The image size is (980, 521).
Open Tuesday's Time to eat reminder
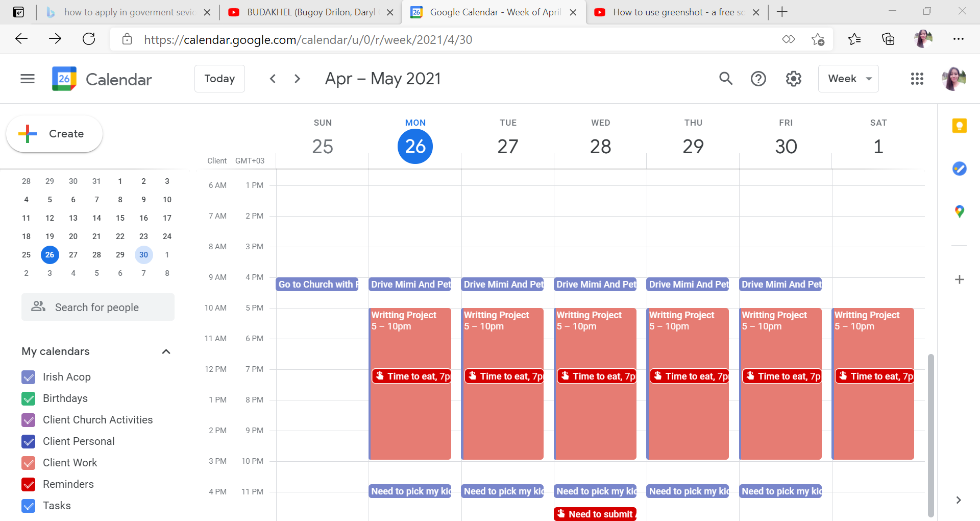[x=504, y=376]
